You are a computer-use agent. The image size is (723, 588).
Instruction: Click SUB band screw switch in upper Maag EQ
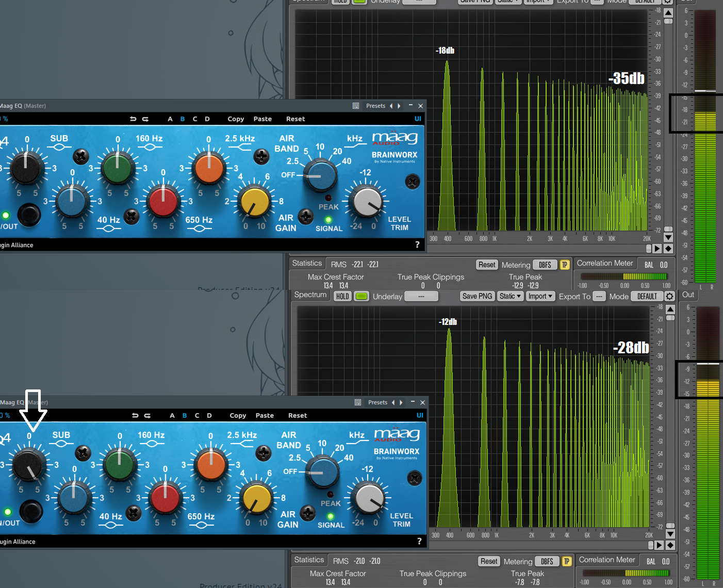pyautogui.click(x=81, y=156)
